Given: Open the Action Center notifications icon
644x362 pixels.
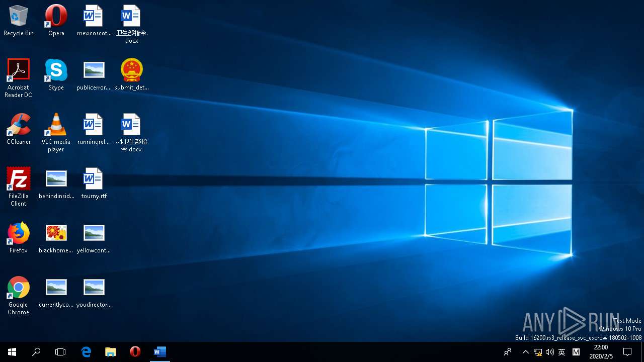Looking at the screenshot, I should coord(627,352).
